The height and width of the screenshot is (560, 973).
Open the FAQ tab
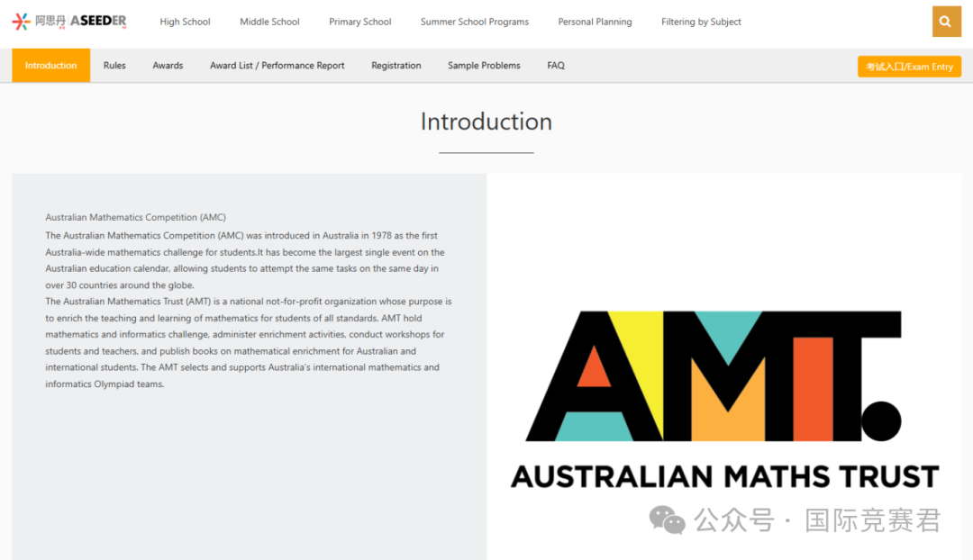coord(556,65)
